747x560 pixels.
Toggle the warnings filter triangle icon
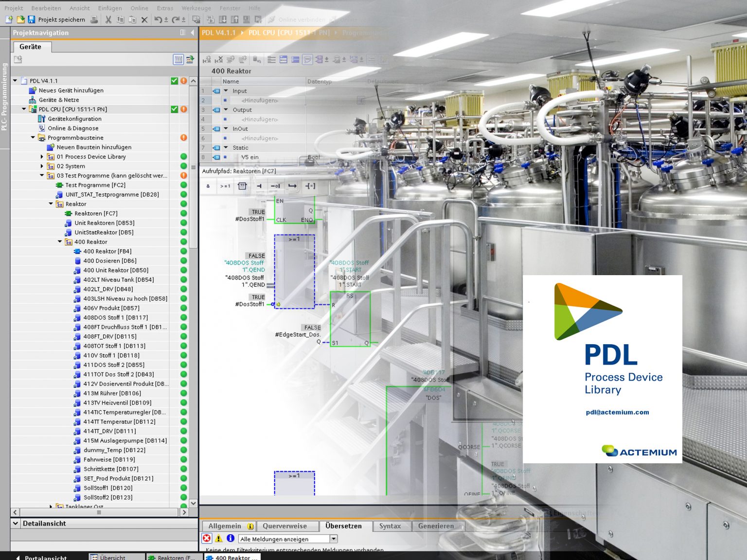tap(218, 538)
